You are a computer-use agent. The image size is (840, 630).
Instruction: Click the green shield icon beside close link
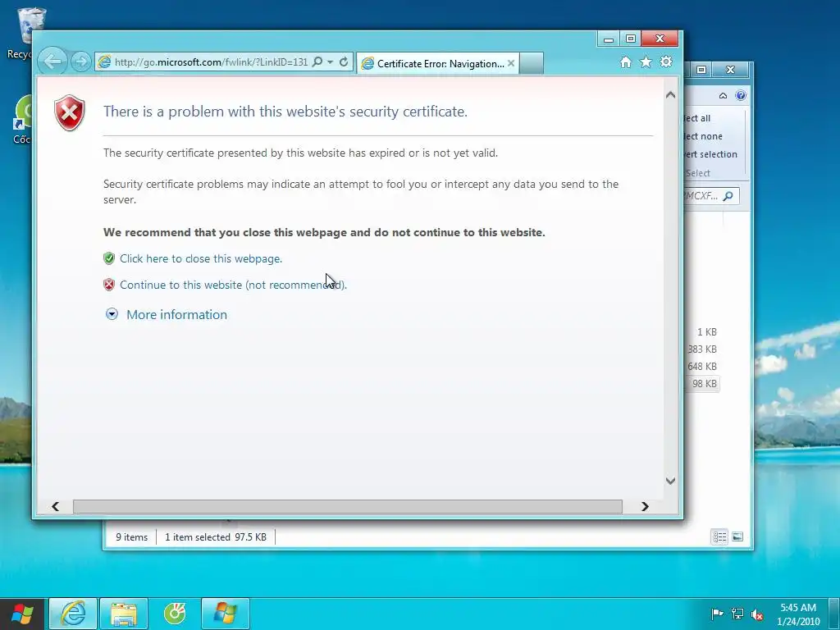pyautogui.click(x=109, y=258)
